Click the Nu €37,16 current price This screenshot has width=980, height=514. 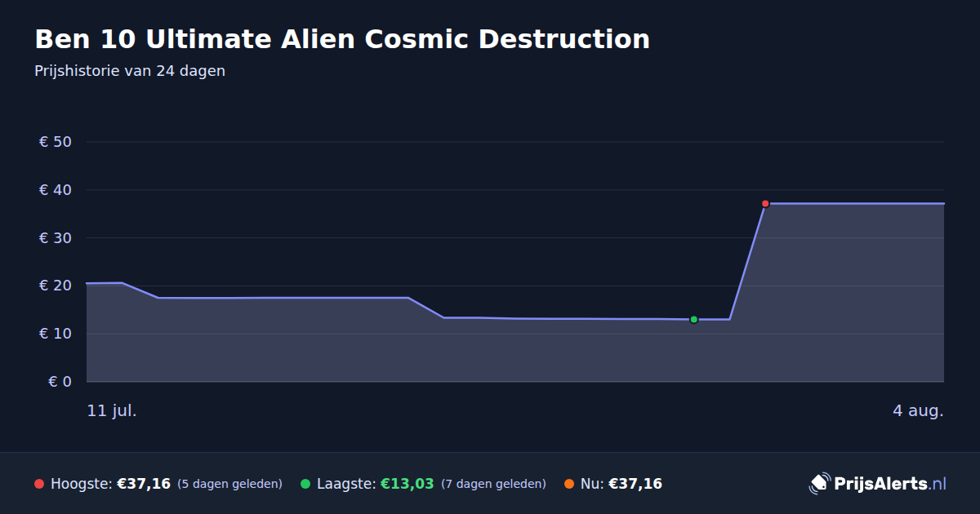(635, 484)
